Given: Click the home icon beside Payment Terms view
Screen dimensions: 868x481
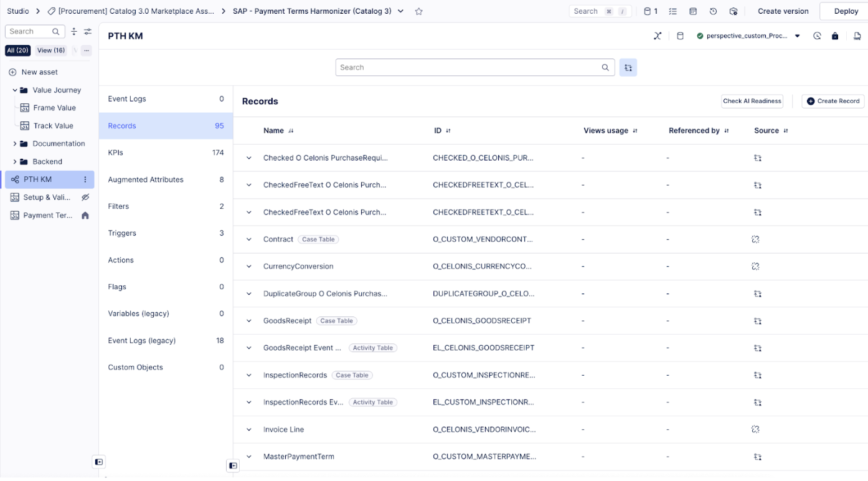Looking at the screenshot, I should (85, 216).
